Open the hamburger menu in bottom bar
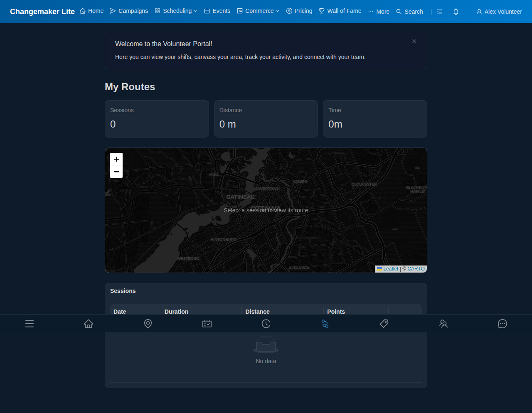This screenshot has width=532, height=413. (30, 324)
